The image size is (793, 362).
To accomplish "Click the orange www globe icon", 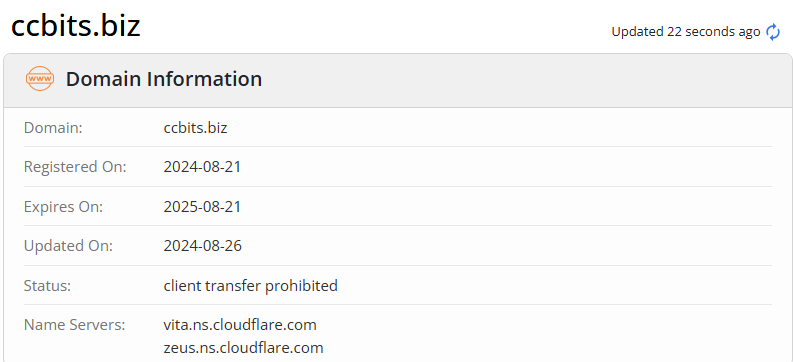I will 39,79.
